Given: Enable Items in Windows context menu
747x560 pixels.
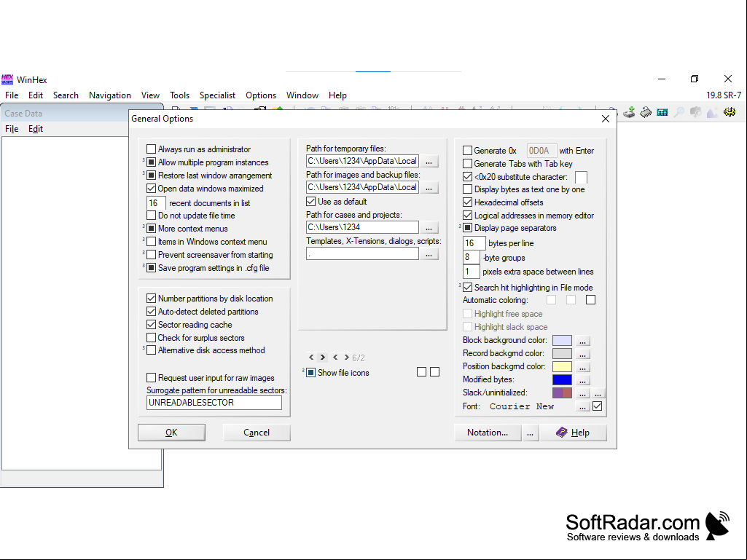Looking at the screenshot, I should tap(151, 242).
